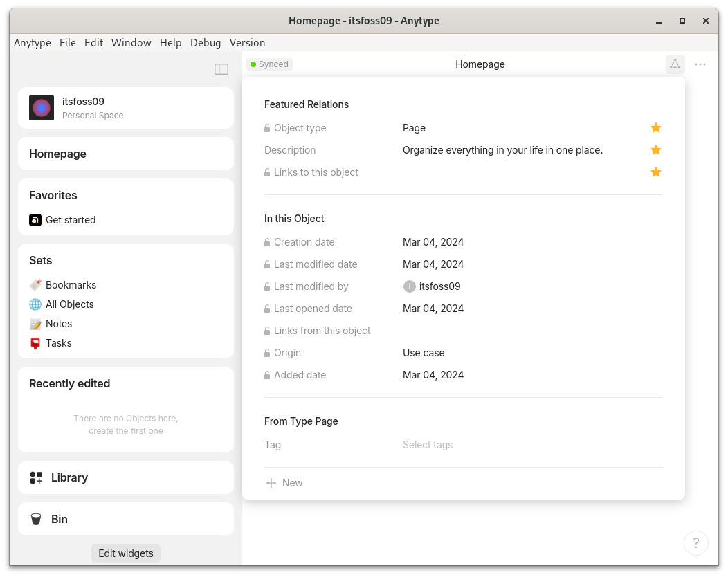Image resolution: width=728 pixels, height=577 pixels.
Task: Click the All Objects globe icon
Action: (x=35, y=304)
